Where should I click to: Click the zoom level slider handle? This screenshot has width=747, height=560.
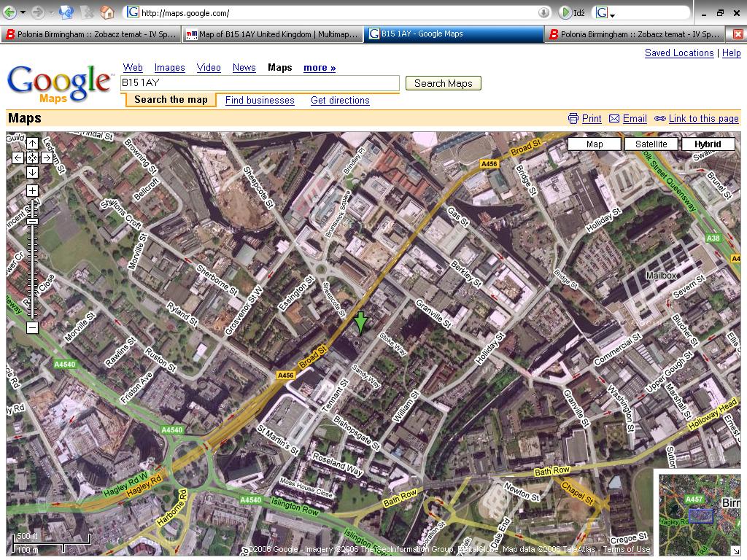[x=32, y=221]
